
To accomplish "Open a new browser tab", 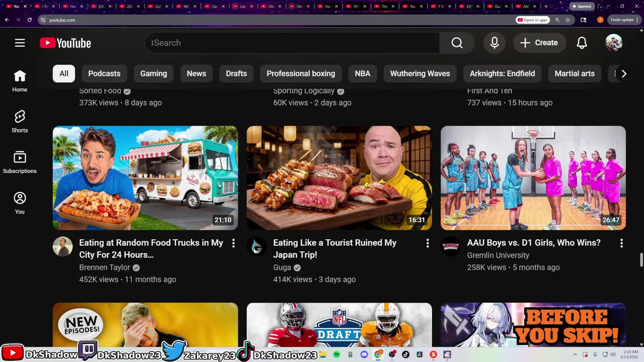I will [546, 7].
